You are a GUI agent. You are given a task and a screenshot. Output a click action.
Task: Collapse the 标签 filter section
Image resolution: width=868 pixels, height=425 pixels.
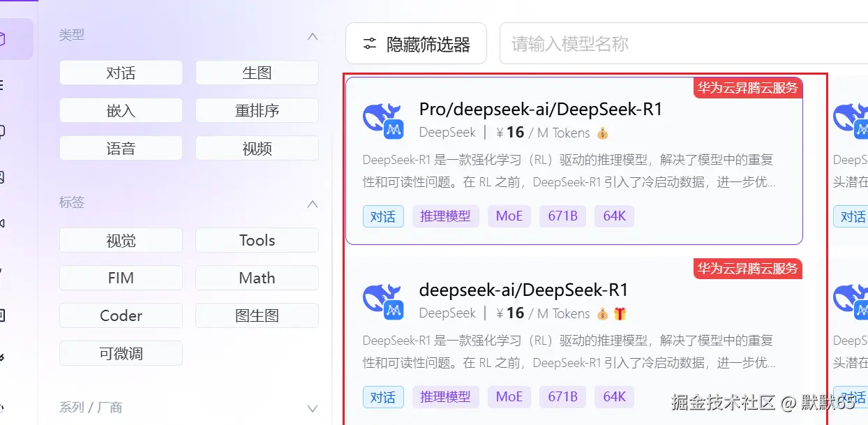313,204
